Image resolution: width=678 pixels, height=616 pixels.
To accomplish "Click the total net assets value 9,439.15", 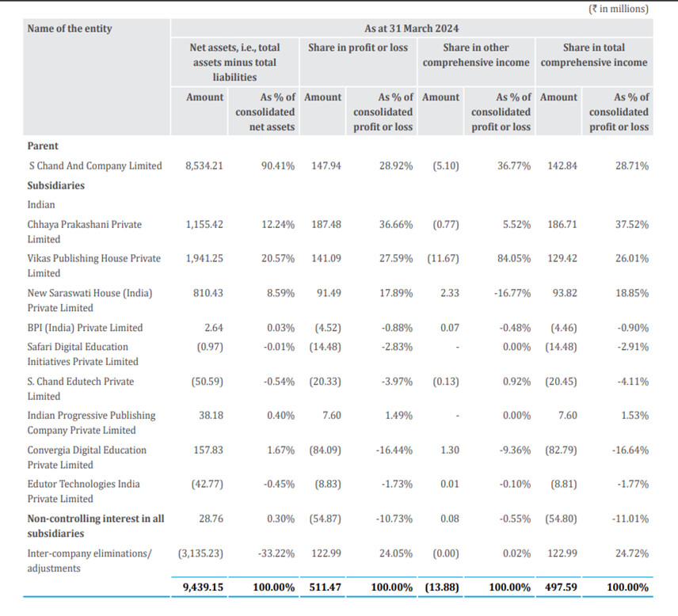I will tap(204, 588).
